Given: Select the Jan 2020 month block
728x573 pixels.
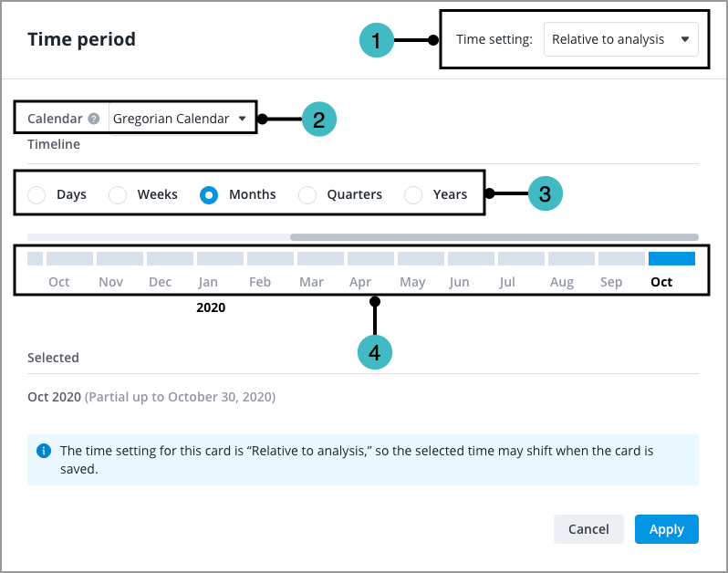Looking at the screenshot, I should tap(220, 258).
